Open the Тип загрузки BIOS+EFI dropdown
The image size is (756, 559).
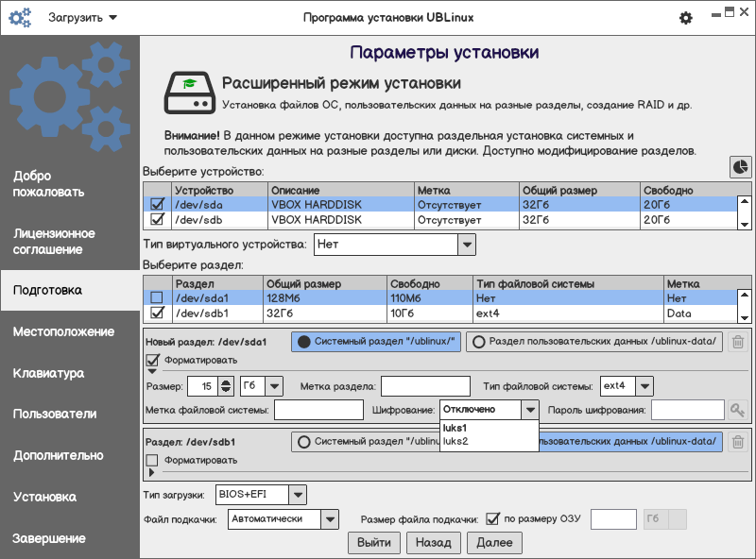(x=298, y=494)
